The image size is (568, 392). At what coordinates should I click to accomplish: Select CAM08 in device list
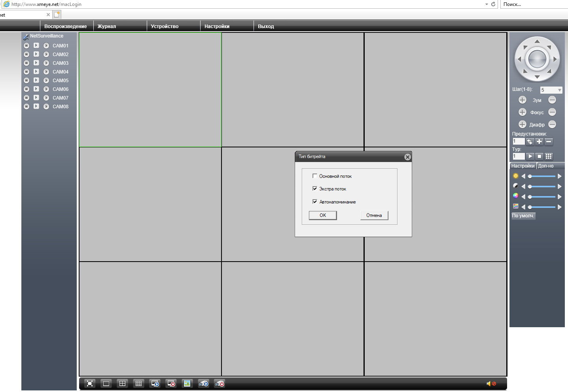[61, 107]
